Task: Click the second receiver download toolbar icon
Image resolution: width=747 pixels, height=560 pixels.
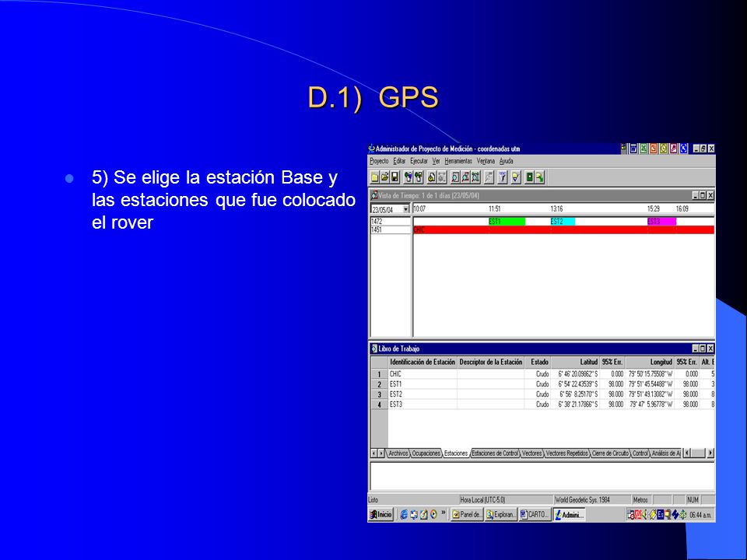Action: point(419,177)
